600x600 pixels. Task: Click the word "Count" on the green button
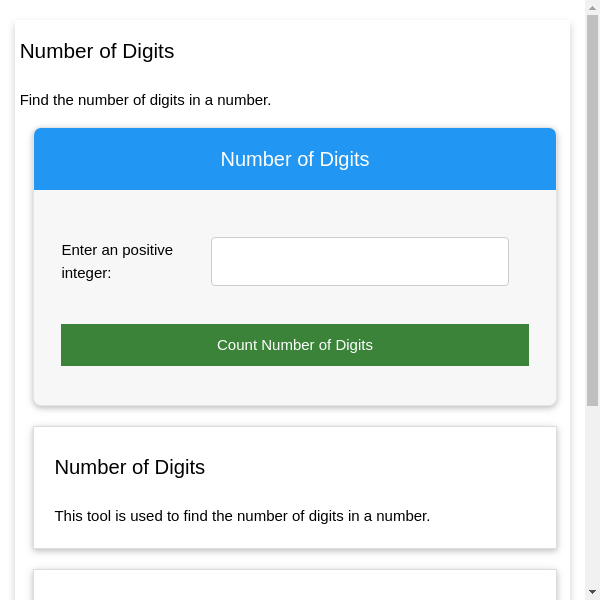click(237, 345)
